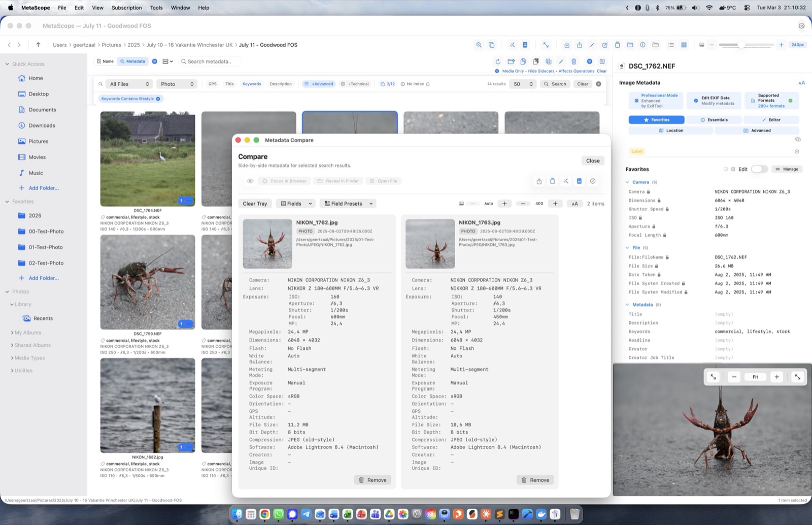This screenshot has width=812, height=525.
Task: Click the trash icon in the metadata toolbar
Action: pyautogui.click(x=574, y=61)
